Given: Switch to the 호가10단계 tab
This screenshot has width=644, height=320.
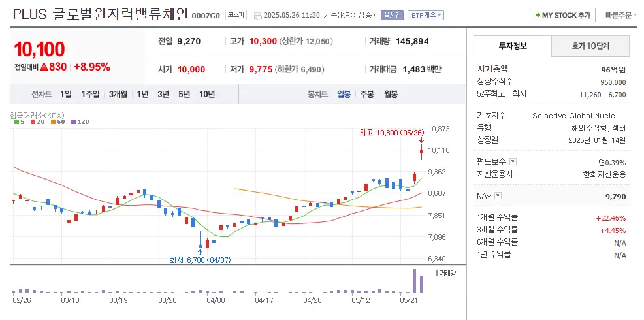Looking at the screenshot, I should [590, 46].
